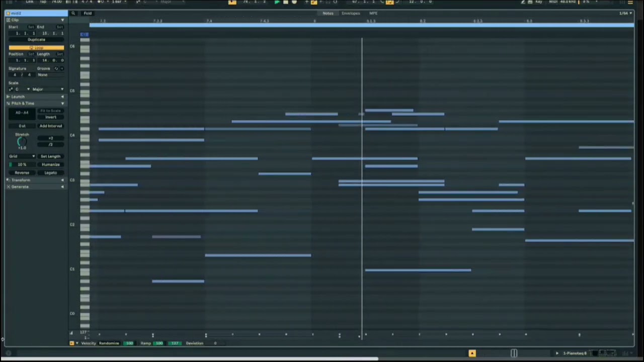The height and width of the screenshot is (362, 644).
Task: Click the Record button in transport
Action: (x=294, y=2)
